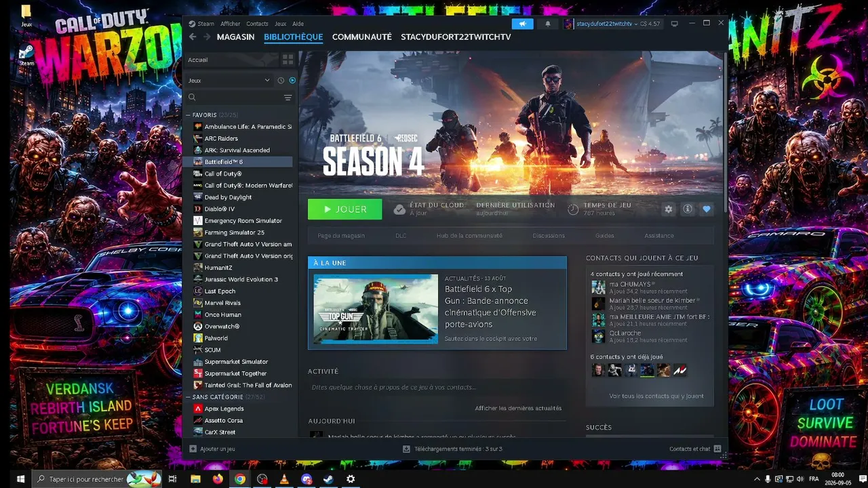
Task: Collapse the SANS CATÉGORIE section
Action: pos(189,397)
